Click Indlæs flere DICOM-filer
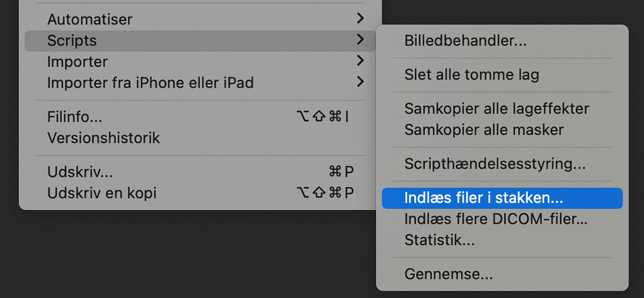This screenshot has height=298, width=644. (496, 219)
